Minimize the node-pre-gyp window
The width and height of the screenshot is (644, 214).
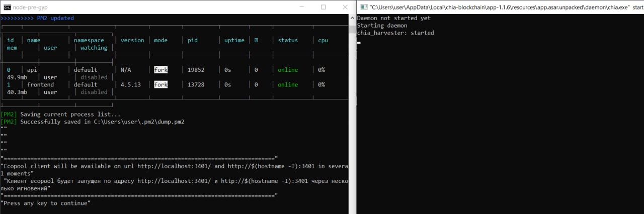coord(301,7)
